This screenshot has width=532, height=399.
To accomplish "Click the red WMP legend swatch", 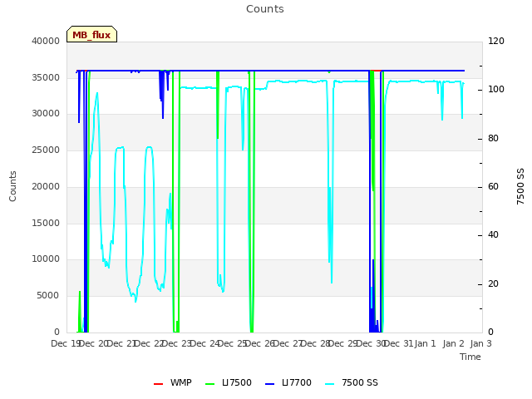I will coord(158,384).
